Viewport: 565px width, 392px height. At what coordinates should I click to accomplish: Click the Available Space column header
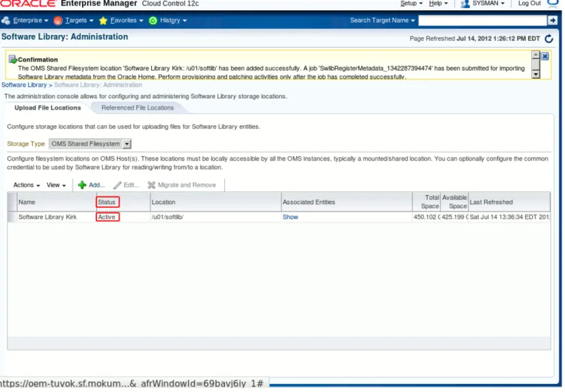pyautogui.click(x=456, y=203)
